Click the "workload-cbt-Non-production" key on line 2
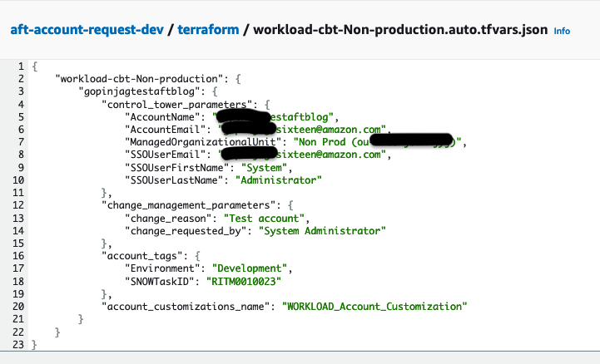Image resolution: width=600 pixels, height=364 pixels. (139, 79)
